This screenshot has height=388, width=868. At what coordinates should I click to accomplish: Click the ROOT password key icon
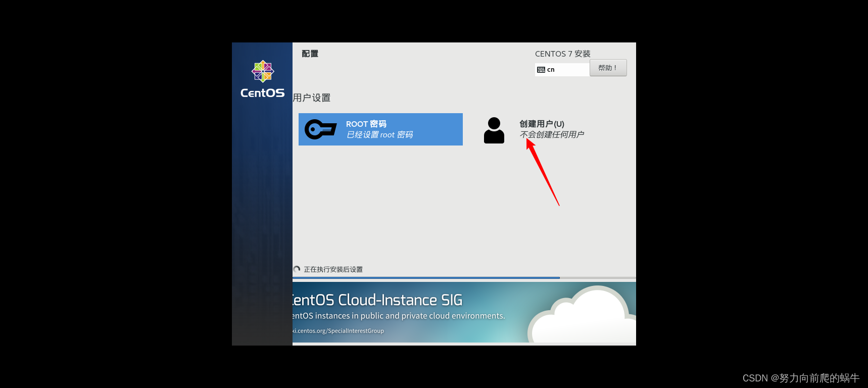point(320,129)
